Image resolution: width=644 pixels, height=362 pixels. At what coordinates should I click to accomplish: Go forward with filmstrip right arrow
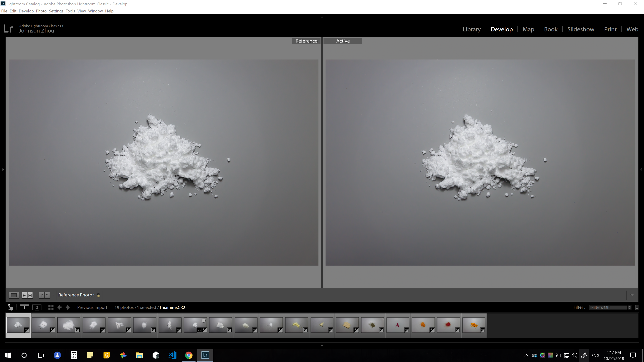click(67, 307)
